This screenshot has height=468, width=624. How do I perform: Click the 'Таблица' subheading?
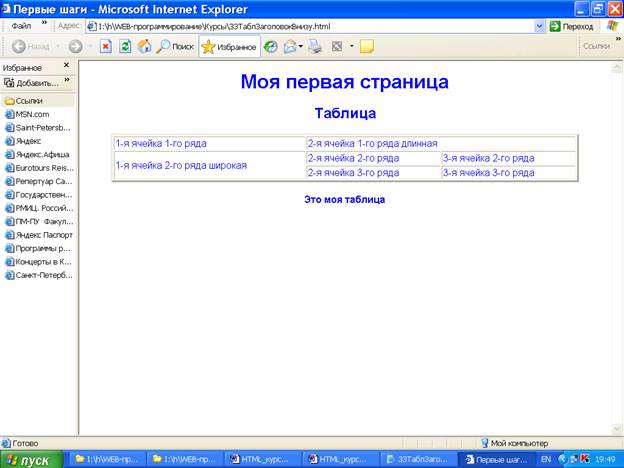(x=345, y=113)
